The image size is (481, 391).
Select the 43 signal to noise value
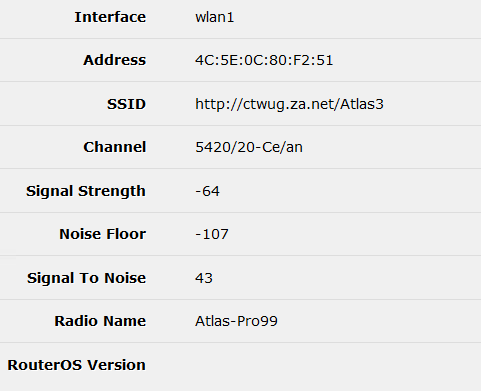[x=204, y=278]
